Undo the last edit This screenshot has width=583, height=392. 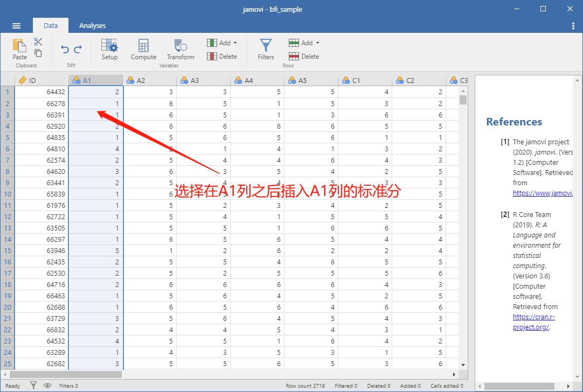point(65,49)
